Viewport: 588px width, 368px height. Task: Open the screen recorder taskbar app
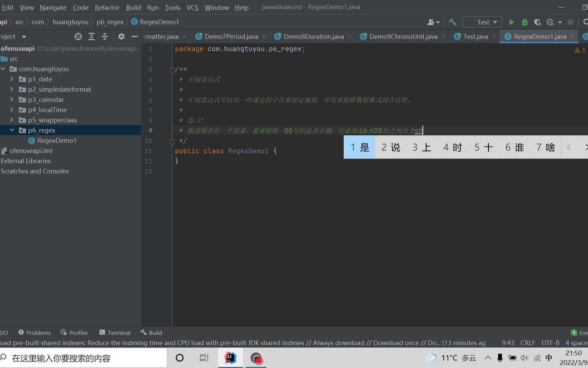pyautogui.click(x=256, y=358)
